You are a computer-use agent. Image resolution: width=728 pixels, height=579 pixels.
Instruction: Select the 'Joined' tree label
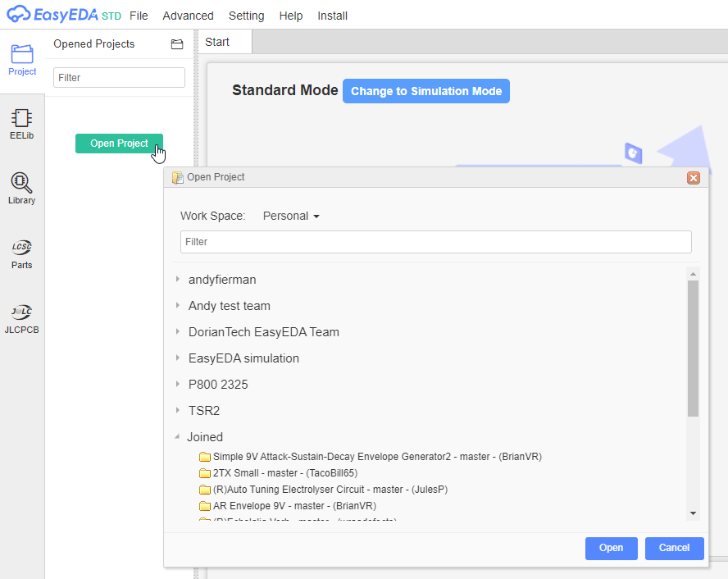(205, 437)
